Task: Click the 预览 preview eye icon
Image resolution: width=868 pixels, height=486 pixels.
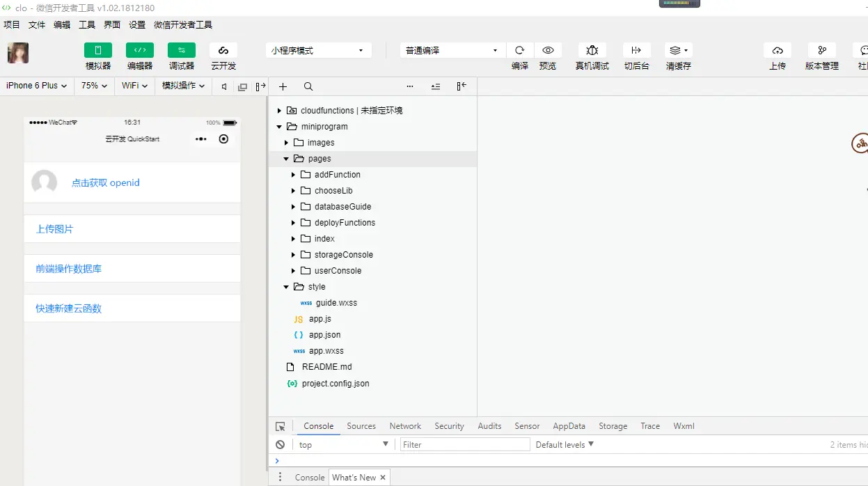Action: (x=548, y=50)
